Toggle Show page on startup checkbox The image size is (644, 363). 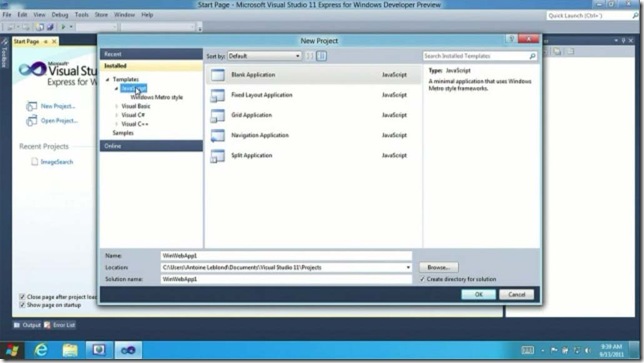[22, 305]
